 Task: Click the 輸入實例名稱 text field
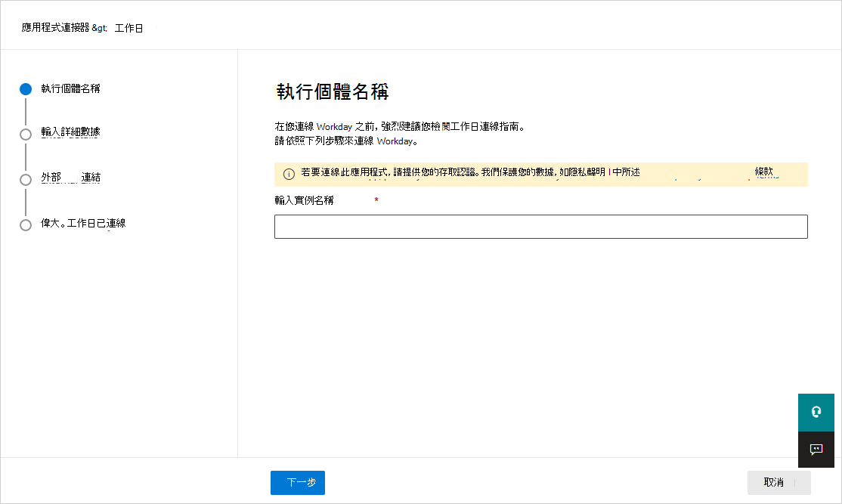tap(541, 226)
